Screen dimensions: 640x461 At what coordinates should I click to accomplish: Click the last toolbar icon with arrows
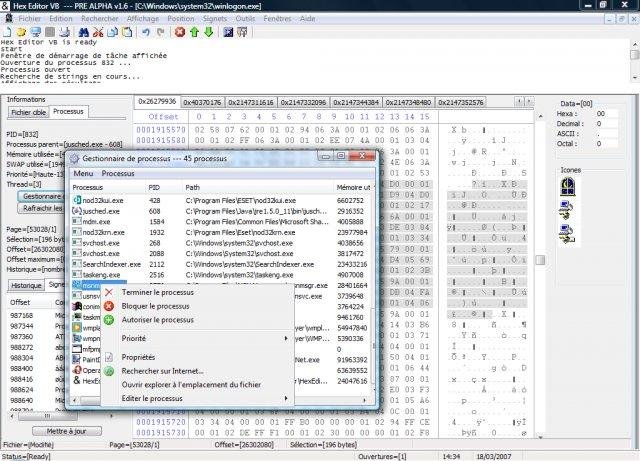click(242, 32)
